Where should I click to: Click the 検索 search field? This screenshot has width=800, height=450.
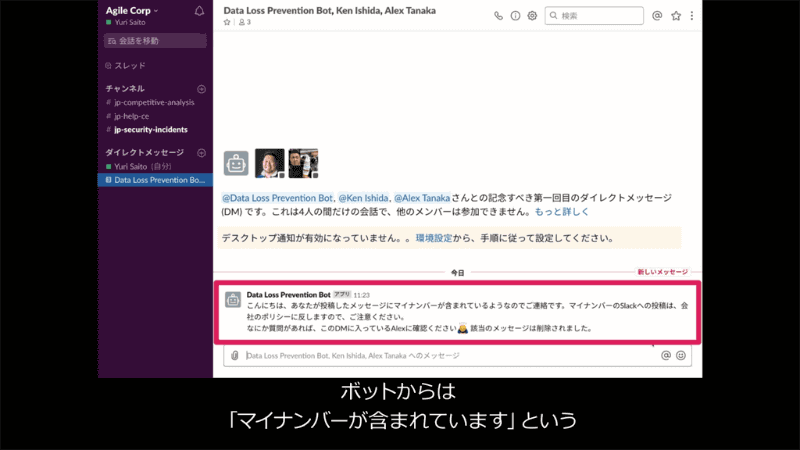pos(594,16)
